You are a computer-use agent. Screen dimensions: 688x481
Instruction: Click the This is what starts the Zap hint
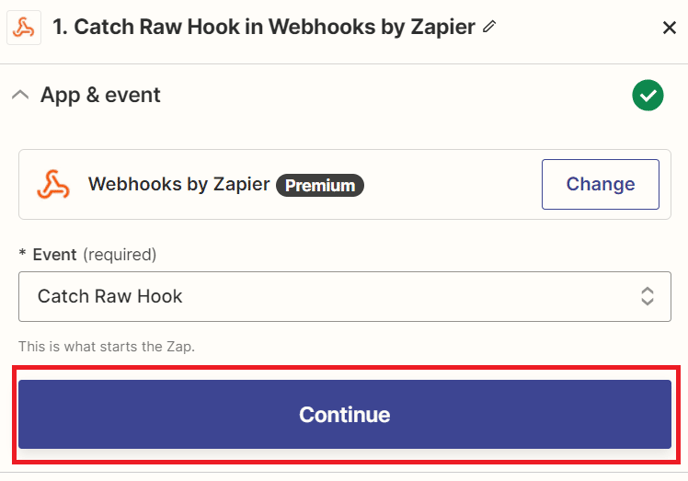coord(106,347)
